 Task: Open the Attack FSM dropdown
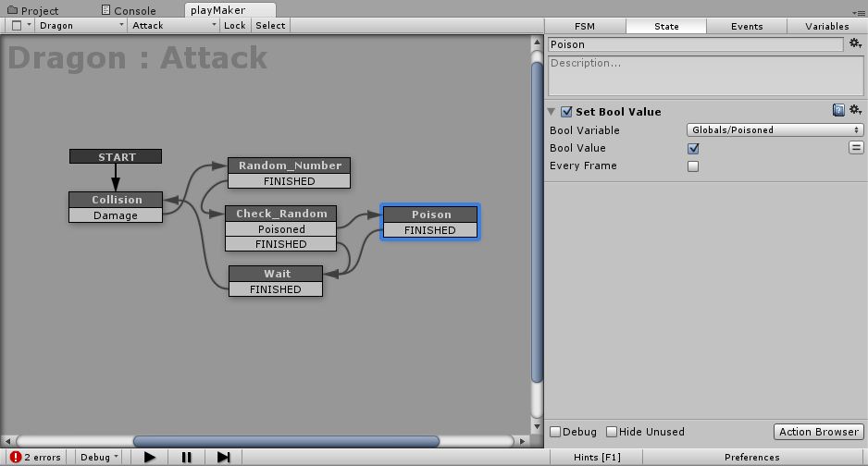(173, 26)
